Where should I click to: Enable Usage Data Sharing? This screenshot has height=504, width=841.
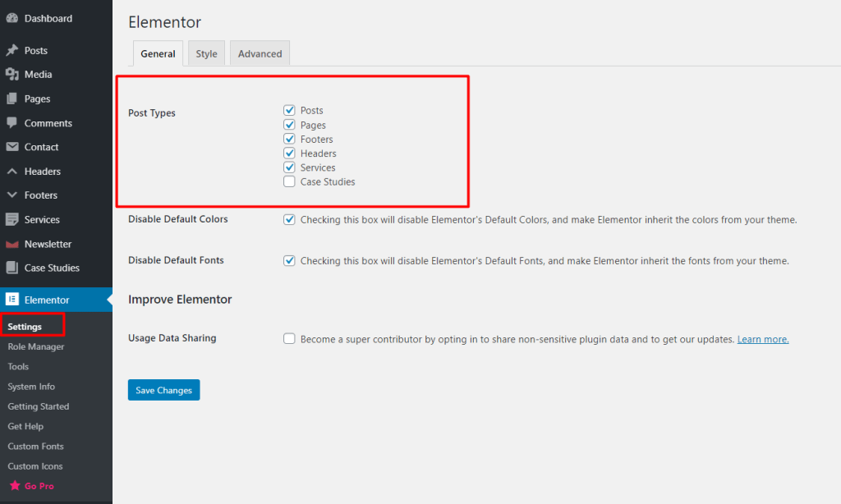(289, 337)
